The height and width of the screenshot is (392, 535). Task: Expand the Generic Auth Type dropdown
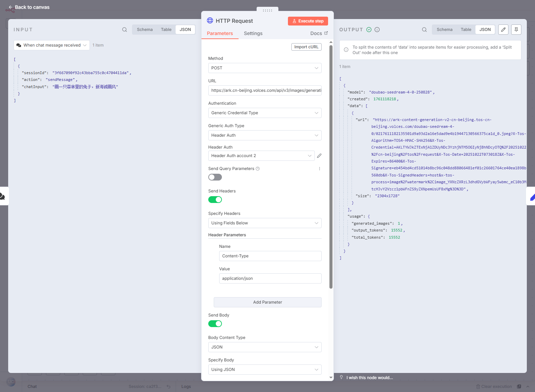(x=265, y=135)
